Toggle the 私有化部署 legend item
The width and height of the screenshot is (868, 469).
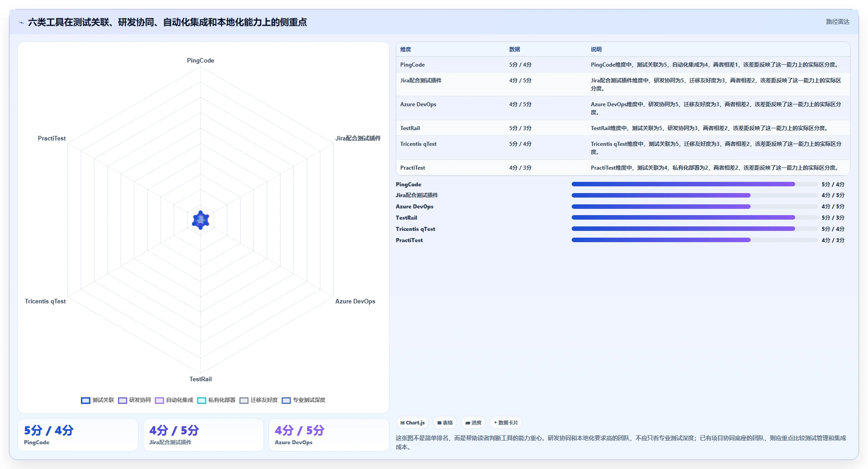click(x=216, y=400)
